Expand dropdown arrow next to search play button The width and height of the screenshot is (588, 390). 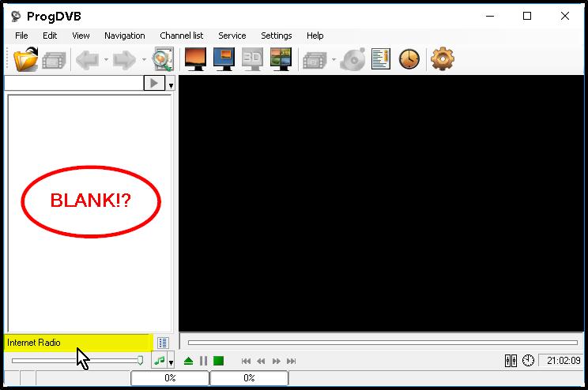click(171, 84)
